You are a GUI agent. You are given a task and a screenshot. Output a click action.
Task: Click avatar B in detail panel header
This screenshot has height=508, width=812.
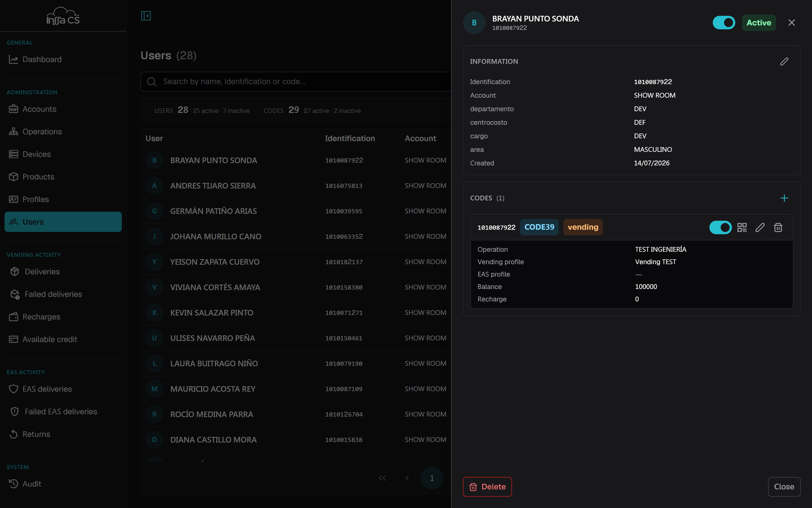(474, 23)
